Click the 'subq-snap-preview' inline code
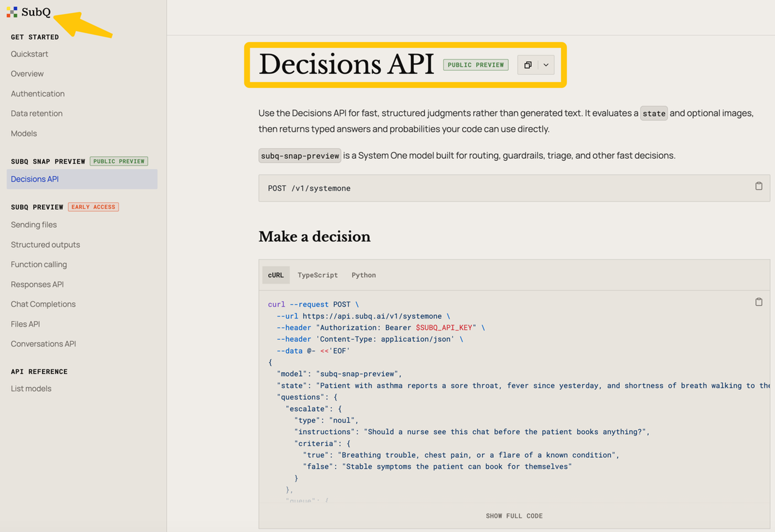775x532 pixels. click(x=300, y=155)
